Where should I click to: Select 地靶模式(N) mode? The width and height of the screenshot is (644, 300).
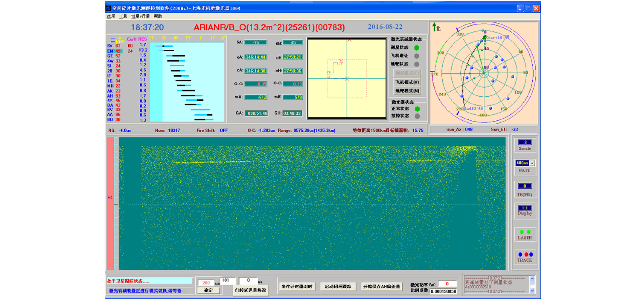click(407, 91)
